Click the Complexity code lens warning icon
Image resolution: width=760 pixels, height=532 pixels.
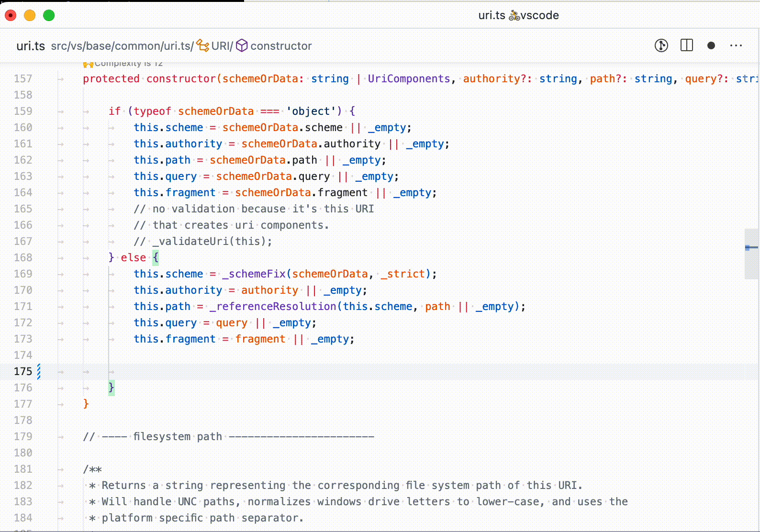tap(88, 64)
